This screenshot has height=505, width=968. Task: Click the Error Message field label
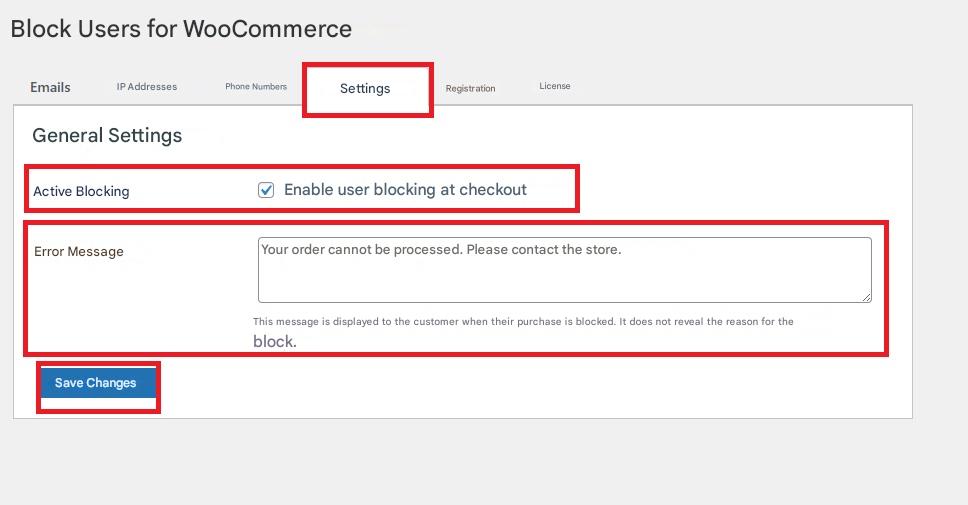click(79, 251)
